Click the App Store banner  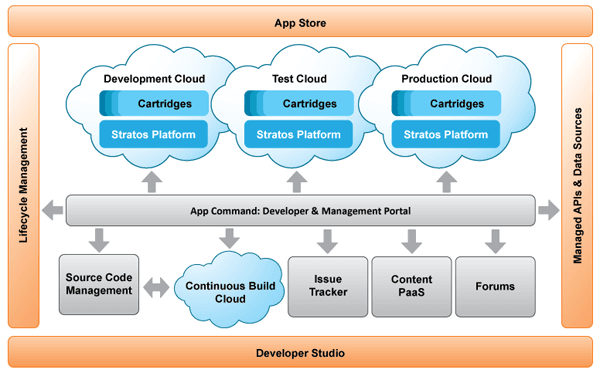(x=300, y=21)
